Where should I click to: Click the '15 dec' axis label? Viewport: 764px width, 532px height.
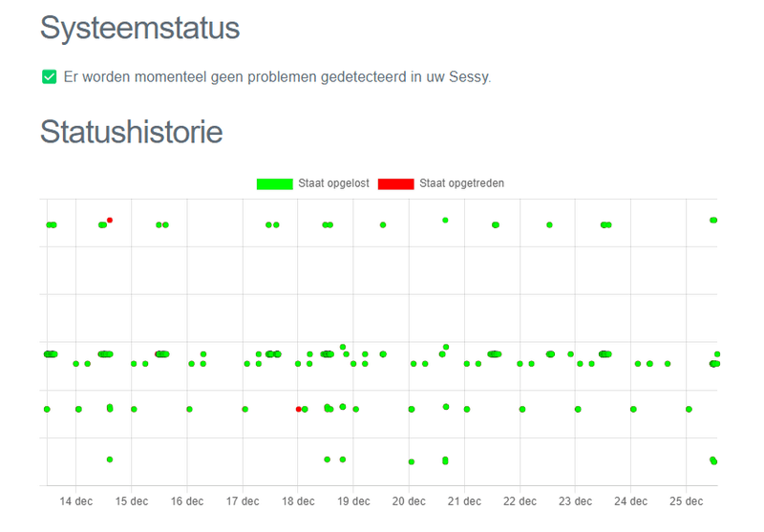point(132,501)
